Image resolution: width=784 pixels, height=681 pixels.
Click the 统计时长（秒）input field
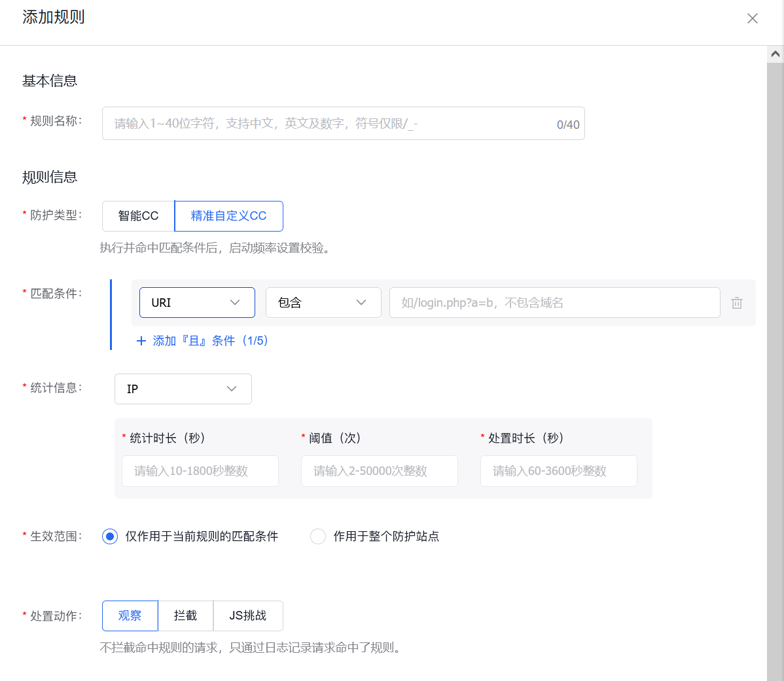click(x=200, y=471)
